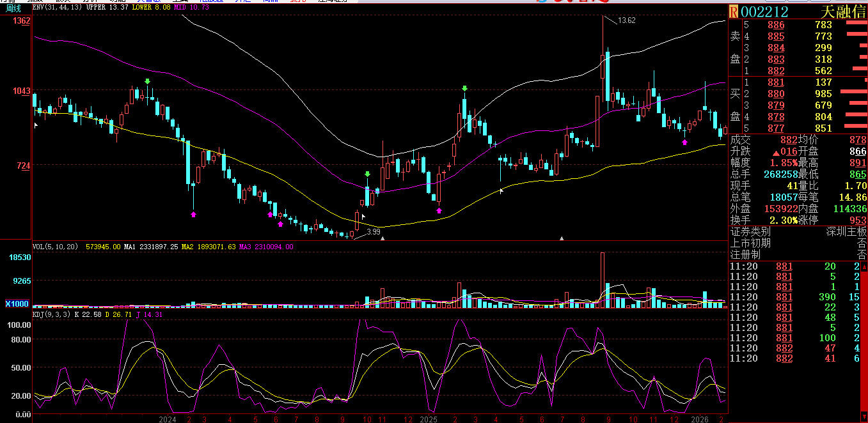Click the 外盘 value 153922
The width and height of the screenshot is (868, 423).
pos(780,209)
